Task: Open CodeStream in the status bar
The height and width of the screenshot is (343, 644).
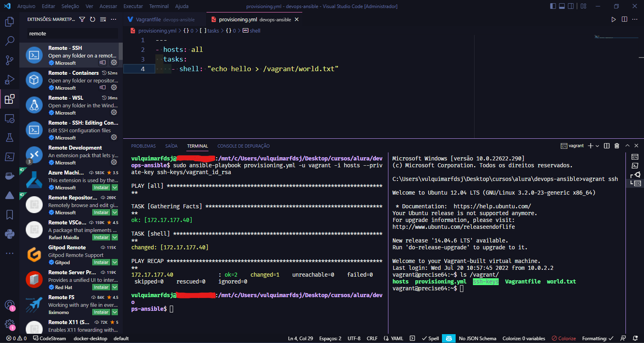Action: click(x=50, y=339)
